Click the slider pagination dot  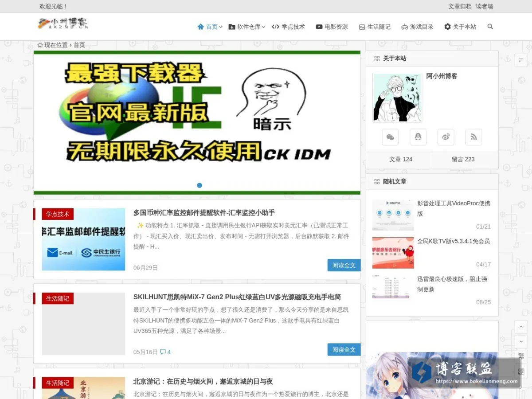199,185
